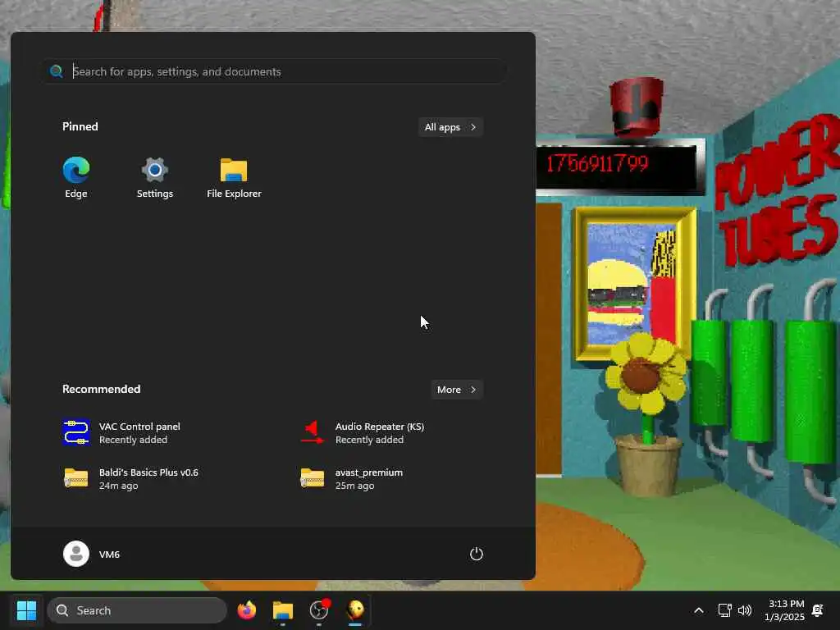Click the 'Pinned' heading text
This screenshot has width=840, height=630.
[x=80, y=126]
